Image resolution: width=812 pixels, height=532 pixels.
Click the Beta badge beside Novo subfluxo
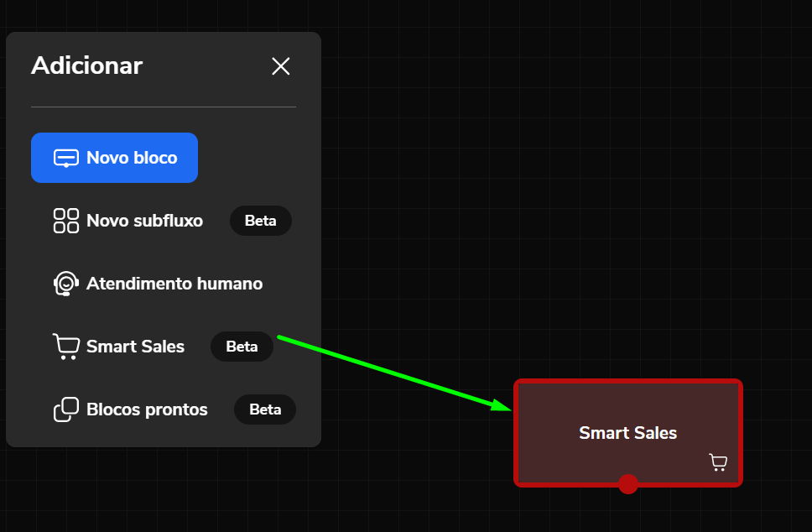(x=261, y=221)
